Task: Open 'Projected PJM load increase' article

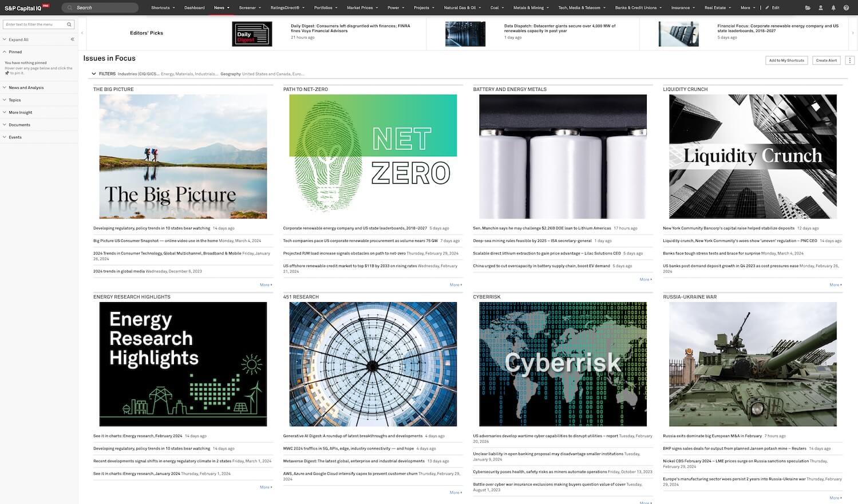Action: [x=344, y=253]
